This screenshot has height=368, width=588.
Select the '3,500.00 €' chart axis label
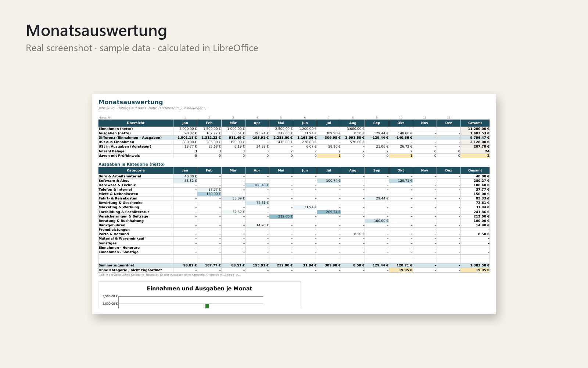coord(110,296)
